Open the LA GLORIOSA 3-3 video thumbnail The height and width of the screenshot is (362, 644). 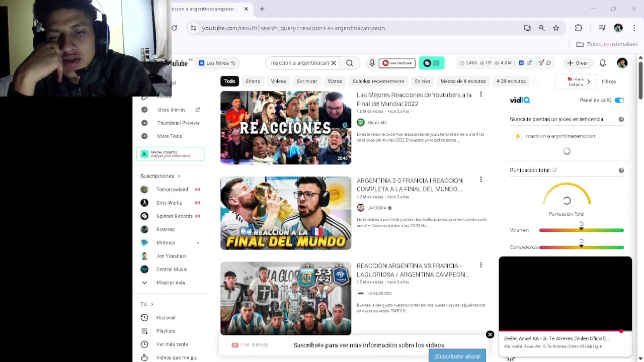point(286,299)
